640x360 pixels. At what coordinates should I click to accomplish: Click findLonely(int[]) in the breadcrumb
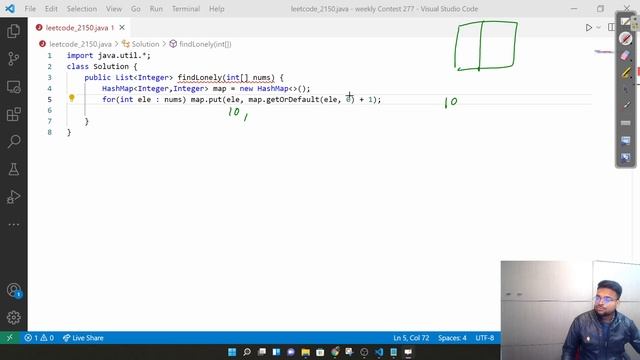205,44
